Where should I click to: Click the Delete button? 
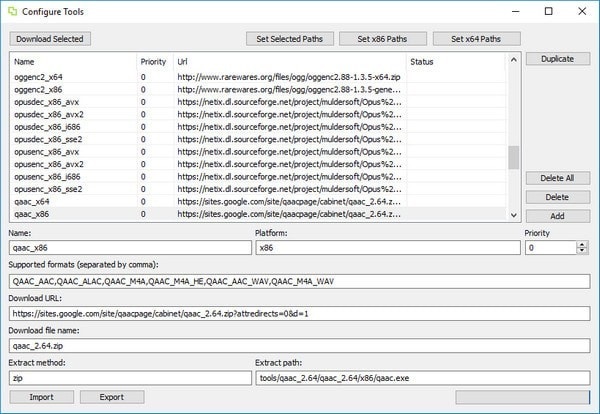(x=558, y=197)
